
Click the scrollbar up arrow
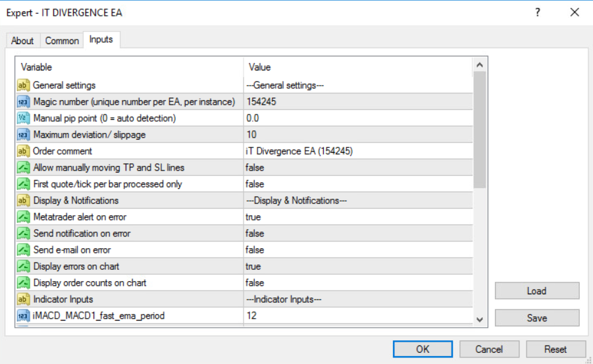pos(480,65)
